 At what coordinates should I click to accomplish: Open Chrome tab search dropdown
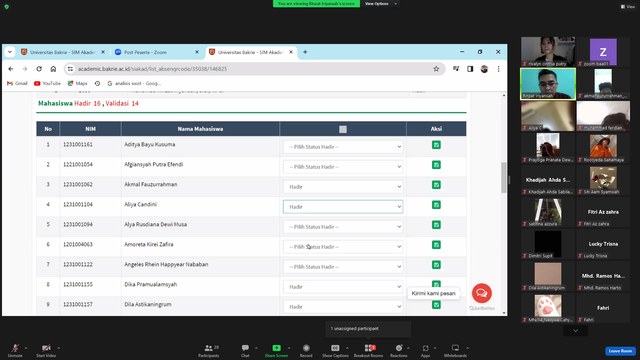click(x=10, y=52)
